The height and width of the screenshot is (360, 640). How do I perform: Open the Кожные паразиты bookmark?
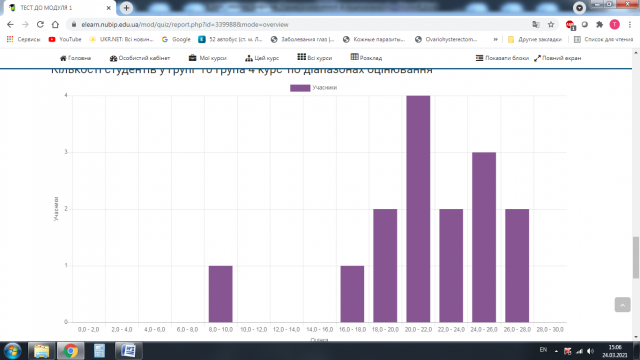pos(374,39)
